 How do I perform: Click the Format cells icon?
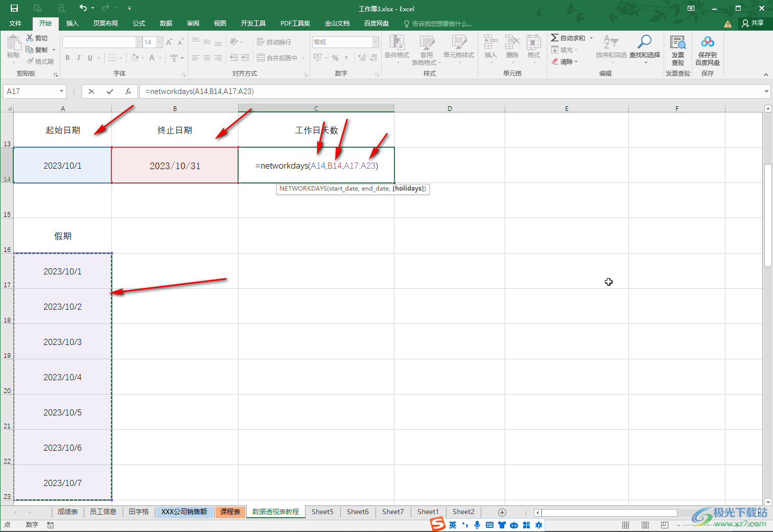pos(534,43)
